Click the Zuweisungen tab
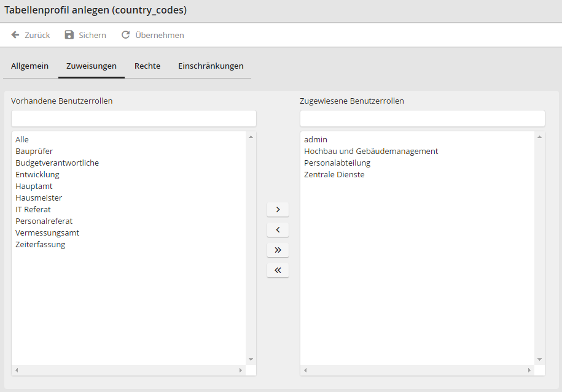This screenshot has width=562, height=392. click(x=92, y=66)
